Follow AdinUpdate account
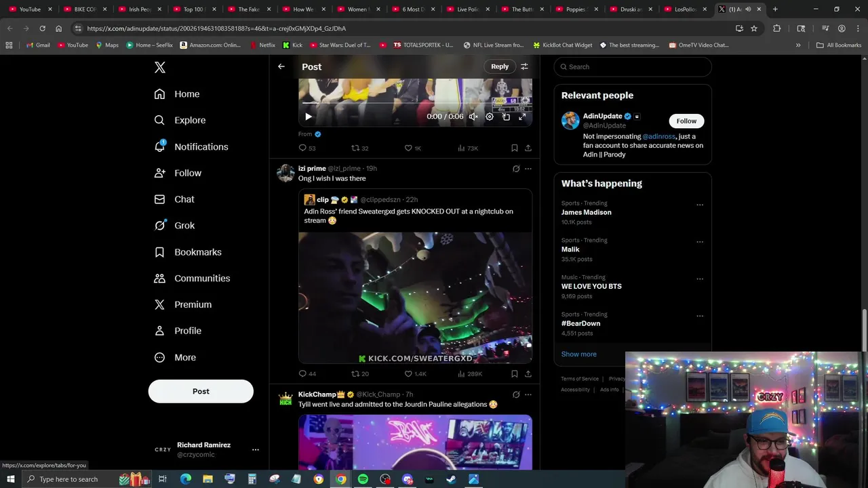Image resolution: width=868 pixels, height=488 pixels. [686, 121]
